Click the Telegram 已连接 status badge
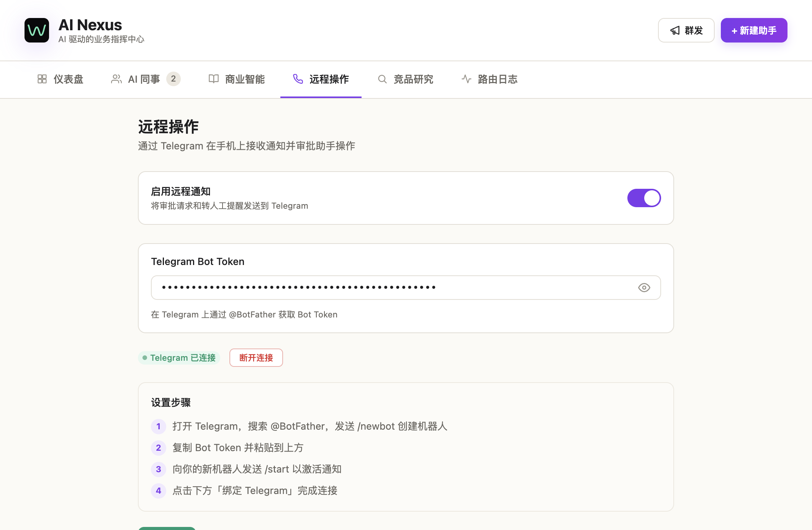The width and height of the screenshot is (812, 530). tap(179, 358)
